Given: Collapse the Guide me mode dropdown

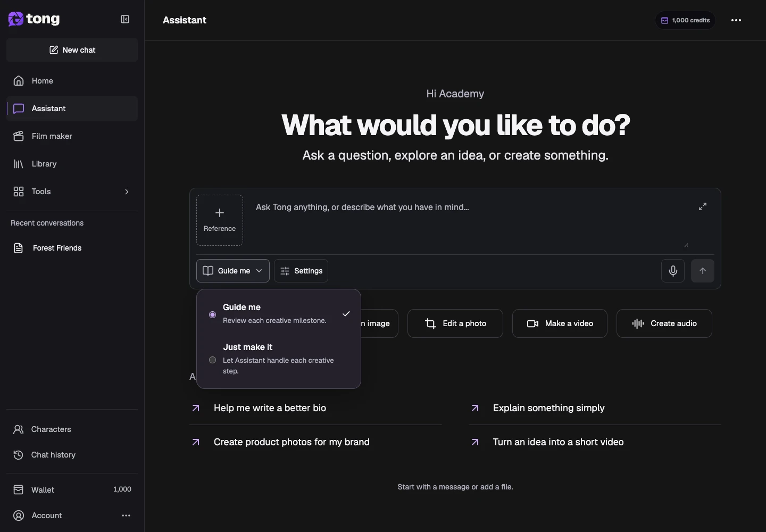Looking at the screenshot, I should pos(233,271).
